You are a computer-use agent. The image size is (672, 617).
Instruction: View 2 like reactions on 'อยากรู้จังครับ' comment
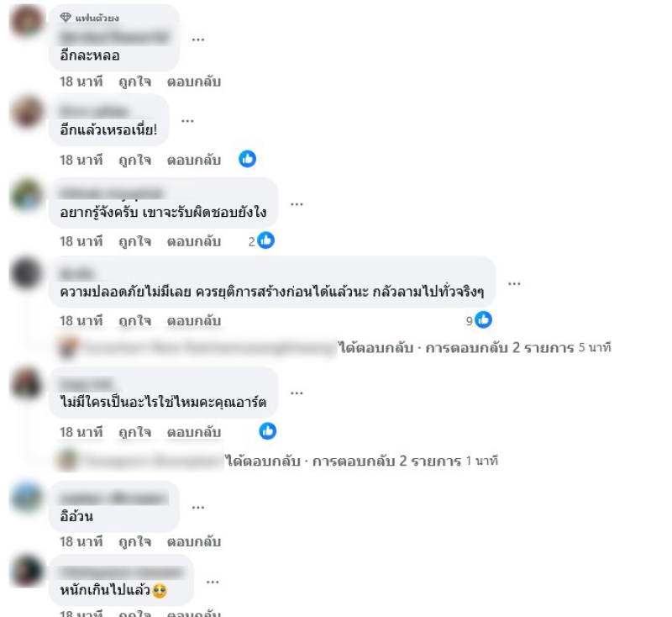[x=261, y=240]
